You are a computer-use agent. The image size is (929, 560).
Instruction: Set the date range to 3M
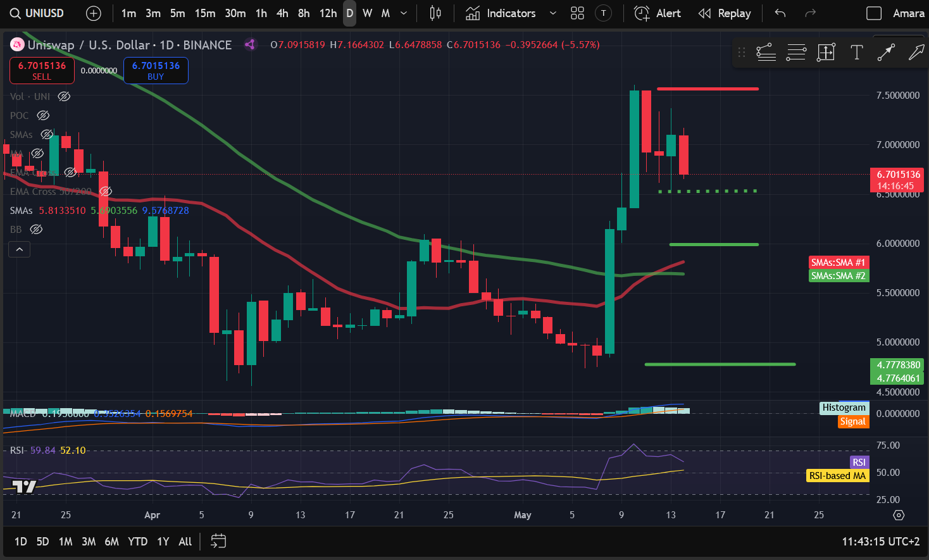[x=89, y=542]
